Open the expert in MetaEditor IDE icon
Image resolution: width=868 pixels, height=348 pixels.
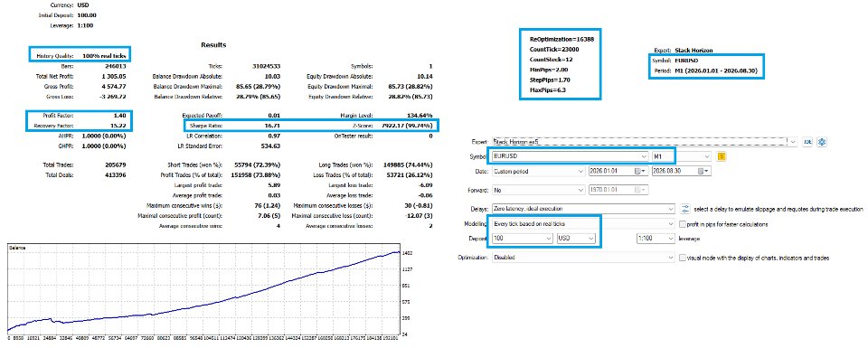[808, 142]
